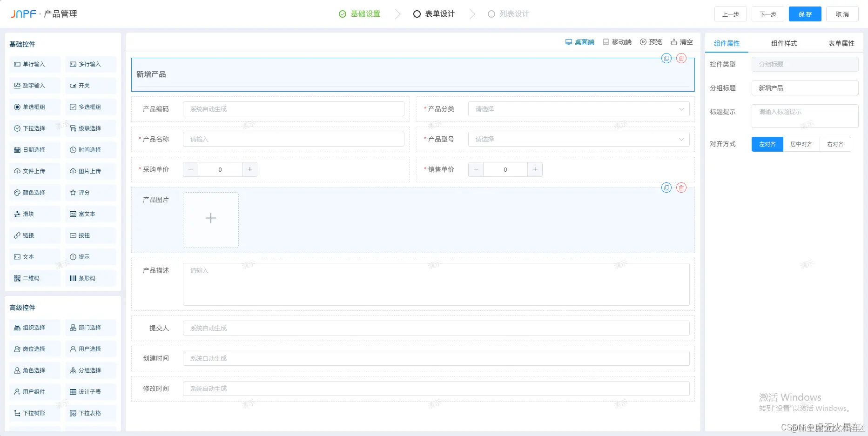Screen dimensions: 868x436
Task: Open the 组件属性 tab
Action: (x=727, y=43)
